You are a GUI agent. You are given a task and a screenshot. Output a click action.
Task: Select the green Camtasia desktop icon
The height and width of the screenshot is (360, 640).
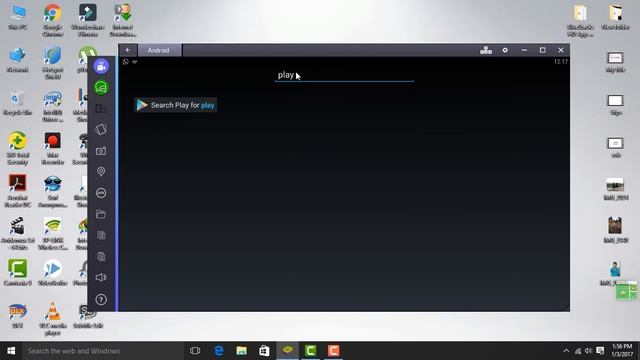point(18,272)
